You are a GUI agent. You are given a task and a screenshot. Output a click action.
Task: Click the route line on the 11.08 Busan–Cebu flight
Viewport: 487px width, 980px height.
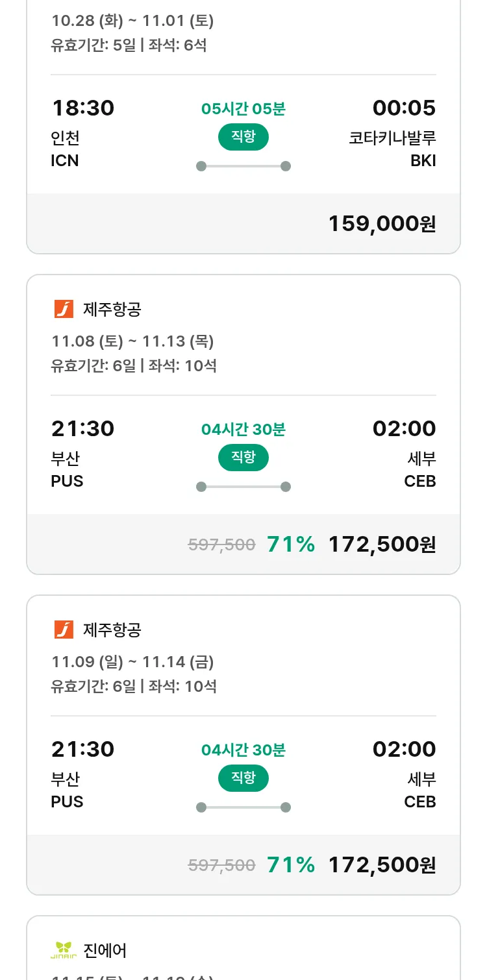243,487
